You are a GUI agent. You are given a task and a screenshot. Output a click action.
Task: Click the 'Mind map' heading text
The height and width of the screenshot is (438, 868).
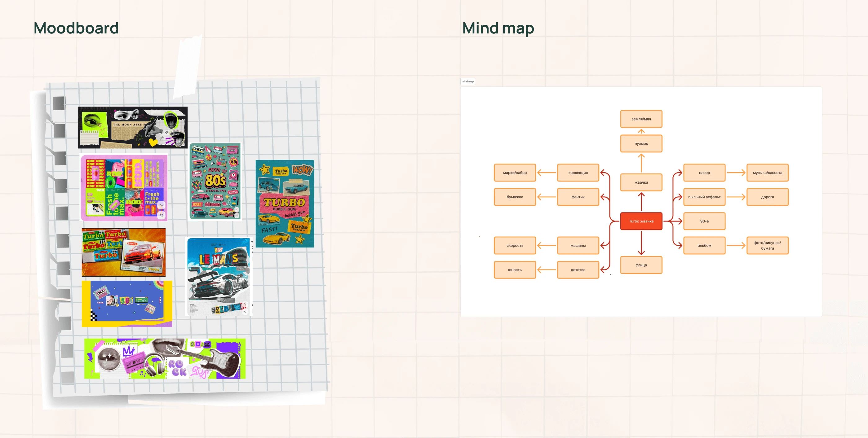pyautogui.click(x=498, y=28)
